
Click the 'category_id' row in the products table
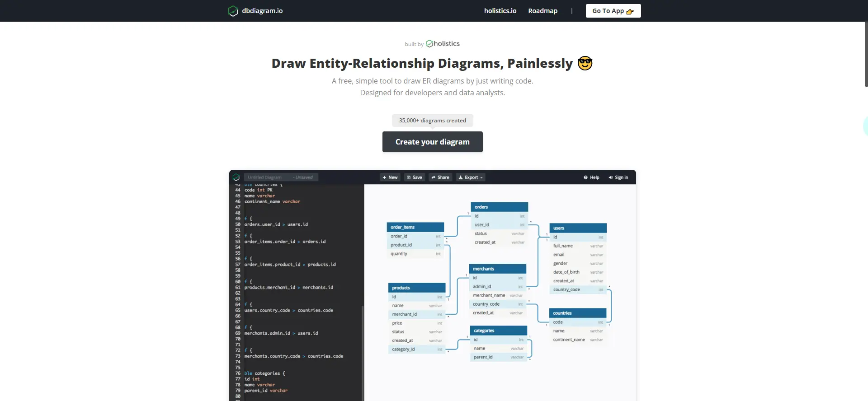click(x=417, y=349)
